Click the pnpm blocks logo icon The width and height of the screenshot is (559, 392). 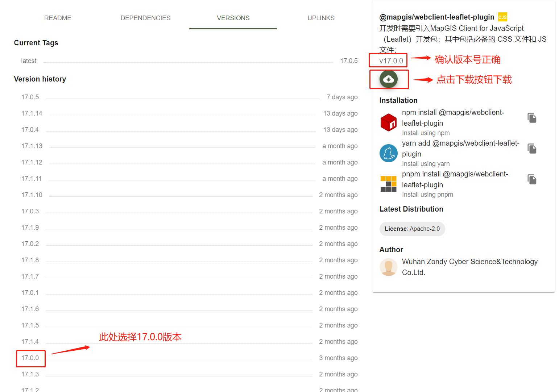388,184
